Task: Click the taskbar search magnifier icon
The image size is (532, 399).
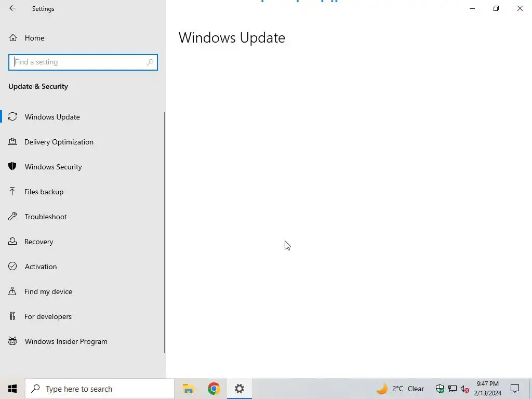Action: 35,389
